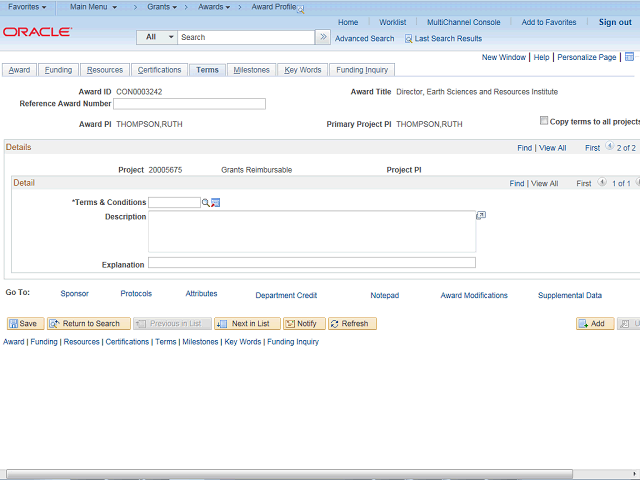Click the Save button
Image resolution: width=640 pixels, height=480 pixels.
click(x=25, y=324)
